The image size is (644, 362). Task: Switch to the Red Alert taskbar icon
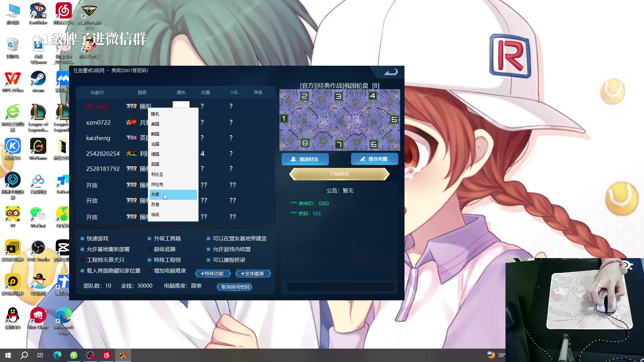123,355
